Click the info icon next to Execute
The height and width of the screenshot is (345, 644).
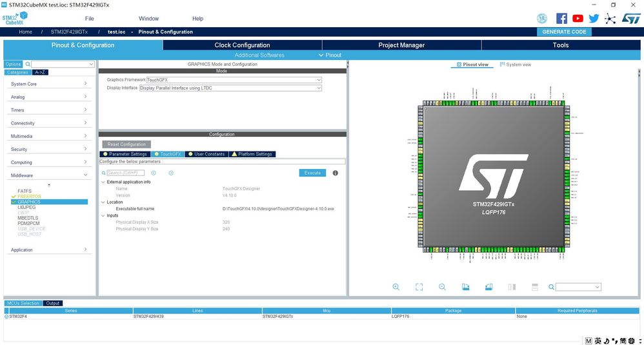(x=335, y=173)
